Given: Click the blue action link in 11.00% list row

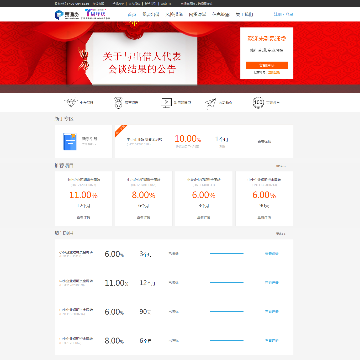Looking at the screenshot, I should point(272,283).
